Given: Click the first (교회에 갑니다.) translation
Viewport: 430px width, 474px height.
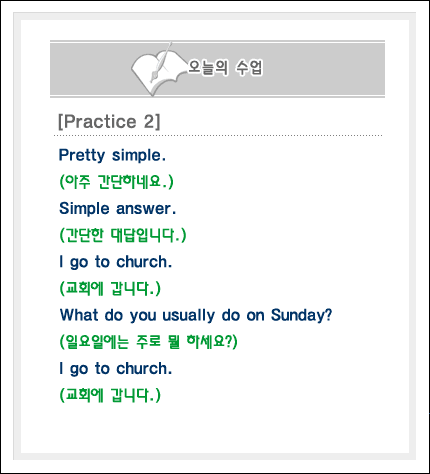Looking at the screenshot, I should (x=110, y=288).
